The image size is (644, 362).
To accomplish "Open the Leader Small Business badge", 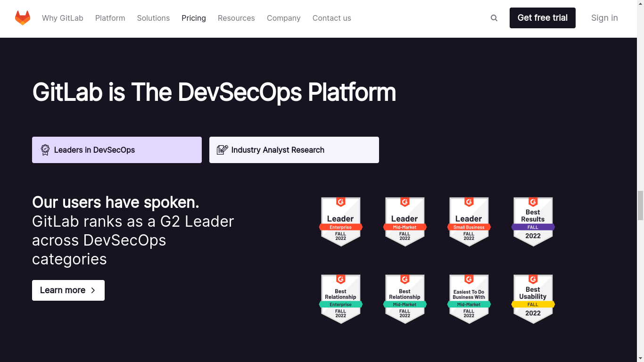I will (469, 222).
